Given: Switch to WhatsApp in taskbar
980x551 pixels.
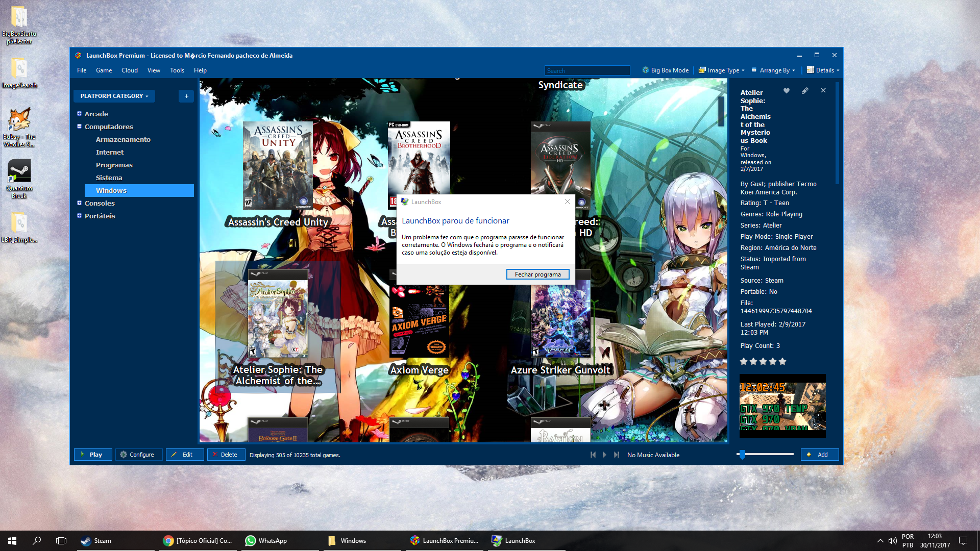Looking at the screenshot, I should pos(280,541).
